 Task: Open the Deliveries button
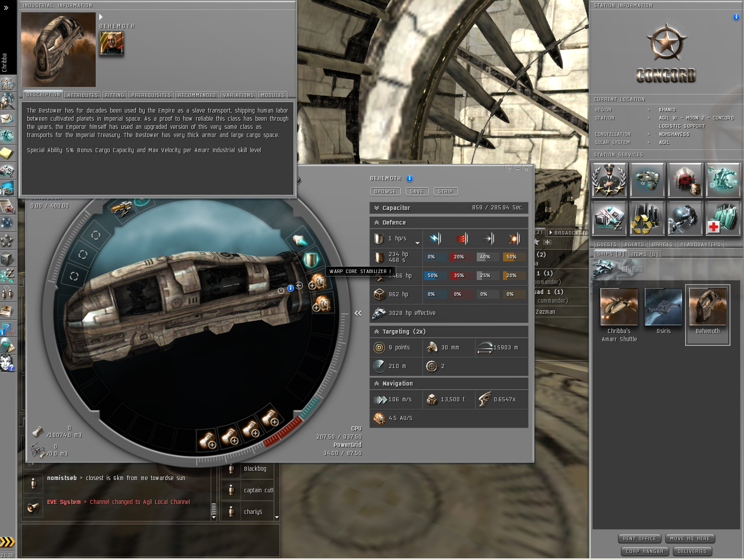[x=693, y=551]
